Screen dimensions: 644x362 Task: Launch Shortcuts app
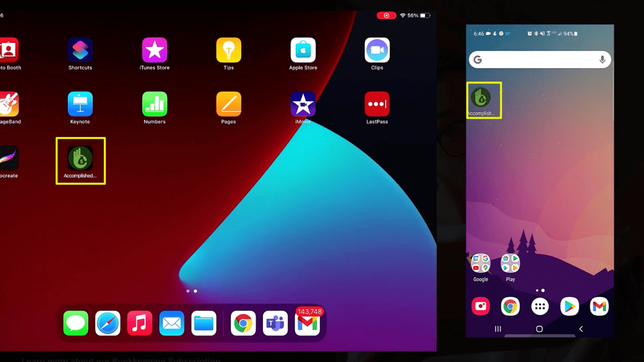[x=80, y=50]
